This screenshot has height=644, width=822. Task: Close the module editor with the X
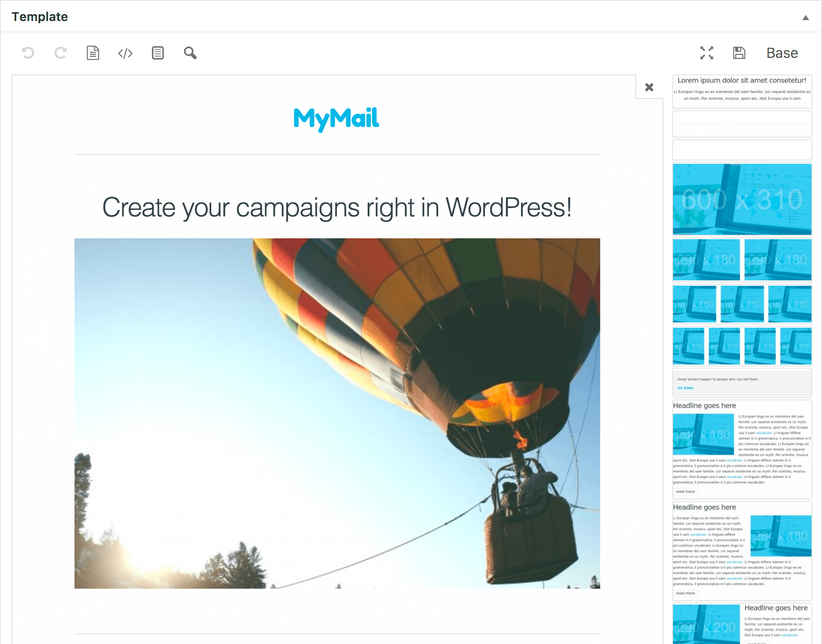tap(649, 87)
